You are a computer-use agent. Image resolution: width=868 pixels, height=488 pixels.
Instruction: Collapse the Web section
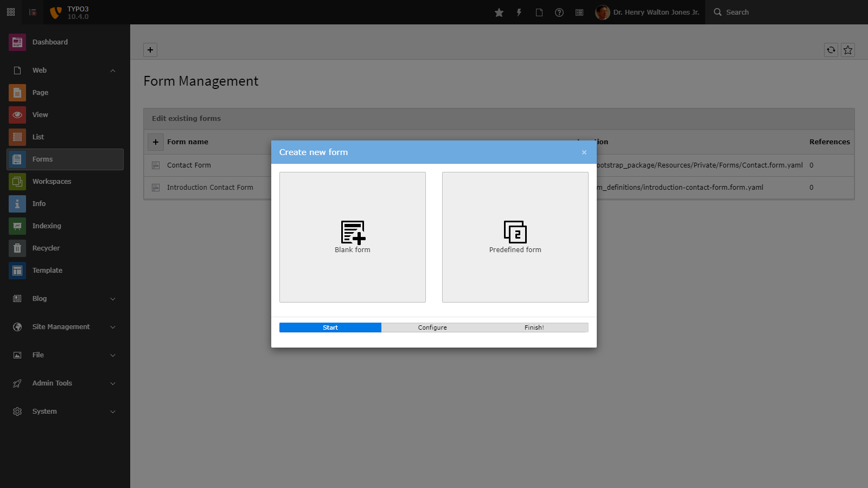pyautogui.click(x=112, y=70)
